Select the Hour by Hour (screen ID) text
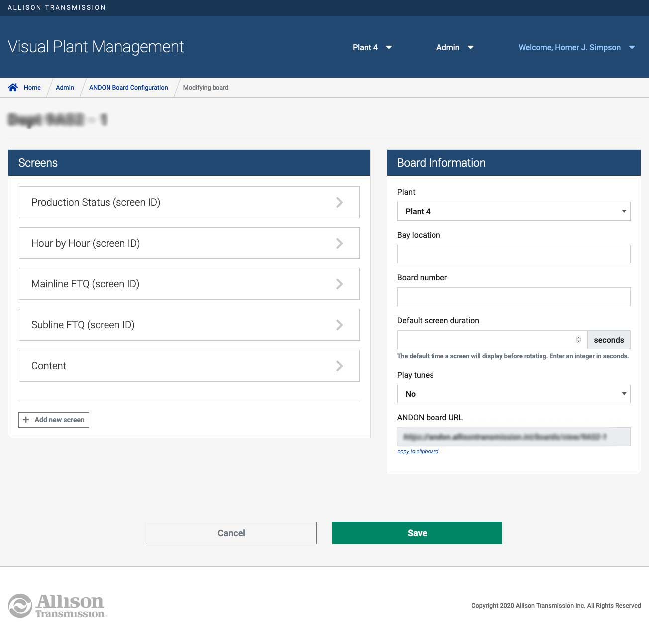This screenshot has width=649, height=644. point(86,243)
